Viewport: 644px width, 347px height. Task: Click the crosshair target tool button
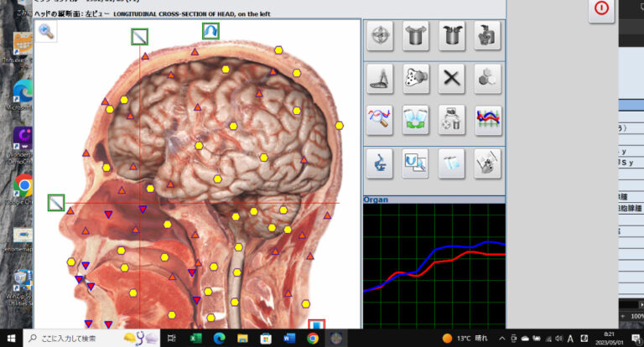click(x=380, y=36)
